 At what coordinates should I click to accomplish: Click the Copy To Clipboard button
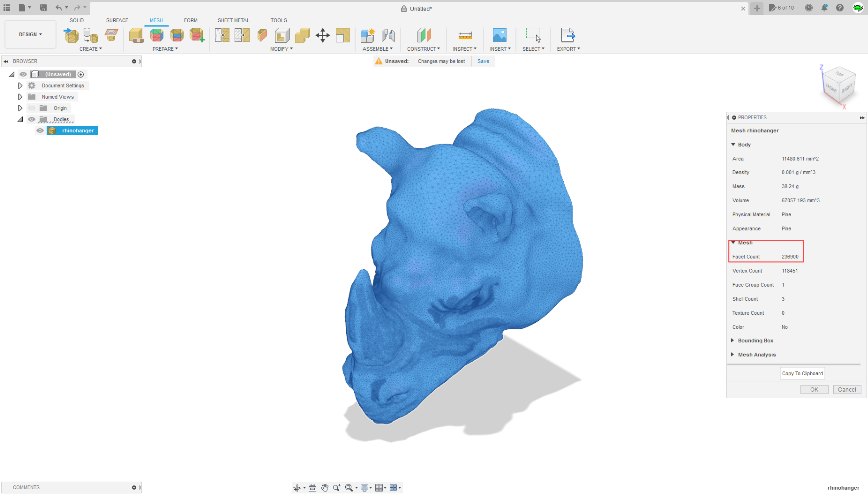coord(802,373)
